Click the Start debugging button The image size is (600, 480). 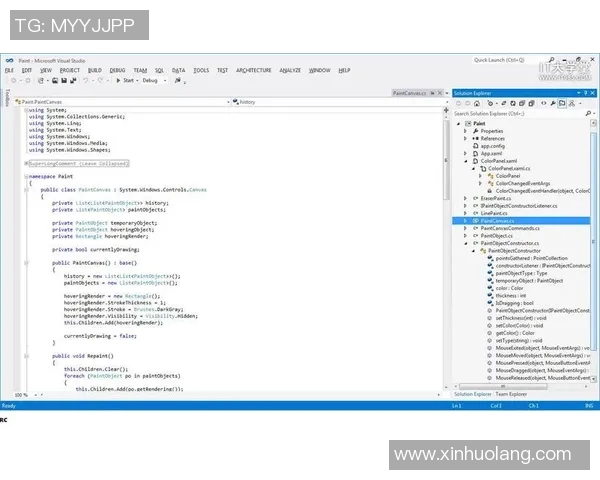[125, 81]
